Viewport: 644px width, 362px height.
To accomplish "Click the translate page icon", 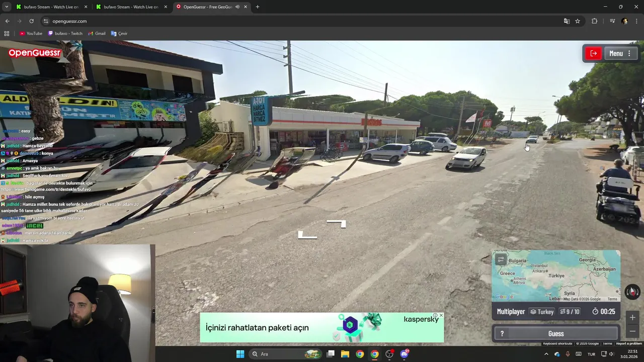I will (567, 21).
